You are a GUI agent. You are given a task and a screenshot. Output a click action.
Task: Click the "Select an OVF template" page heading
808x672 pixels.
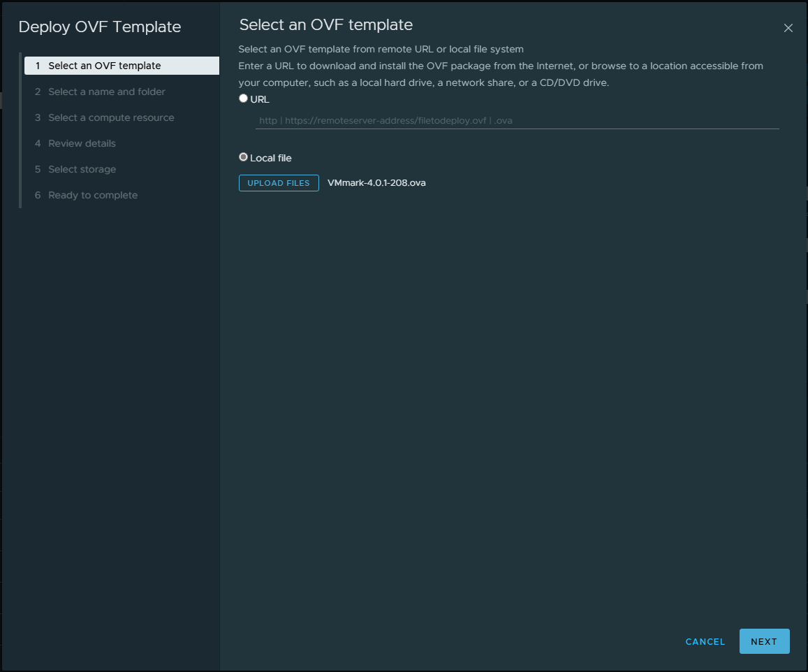(x=326, y=25)
